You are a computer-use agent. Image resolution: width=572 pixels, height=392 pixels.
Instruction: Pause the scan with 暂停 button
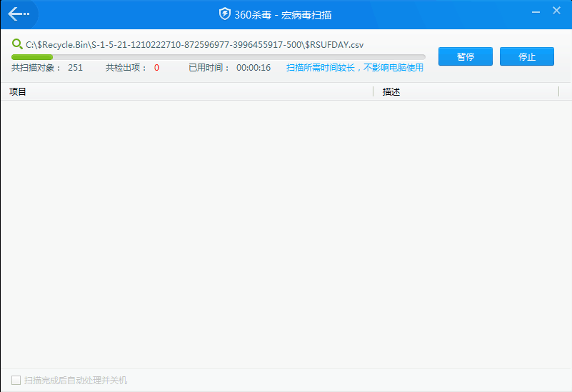tap(466, 56)
